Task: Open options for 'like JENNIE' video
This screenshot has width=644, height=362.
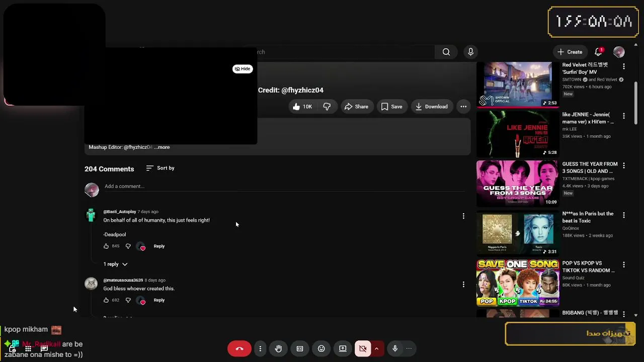Action: [624, 116]
